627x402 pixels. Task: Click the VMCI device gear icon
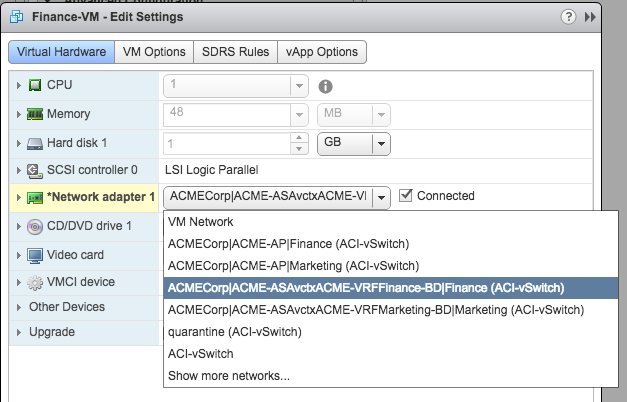pyautogui.click(x=35, y=283)
